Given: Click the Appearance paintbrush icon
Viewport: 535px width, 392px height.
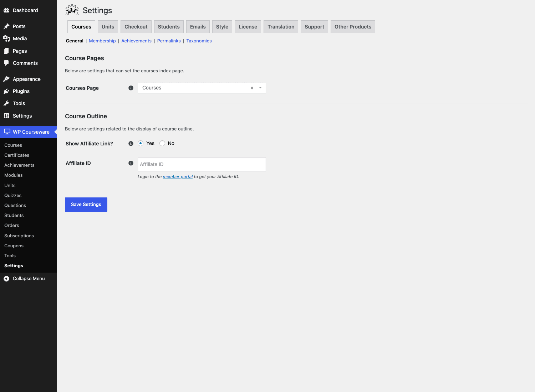Looking at the screenshot, I should (6, 79).
